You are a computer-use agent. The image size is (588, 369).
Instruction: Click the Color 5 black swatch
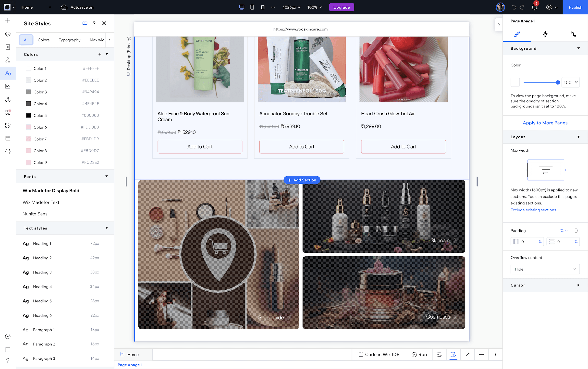click(28, 115)
